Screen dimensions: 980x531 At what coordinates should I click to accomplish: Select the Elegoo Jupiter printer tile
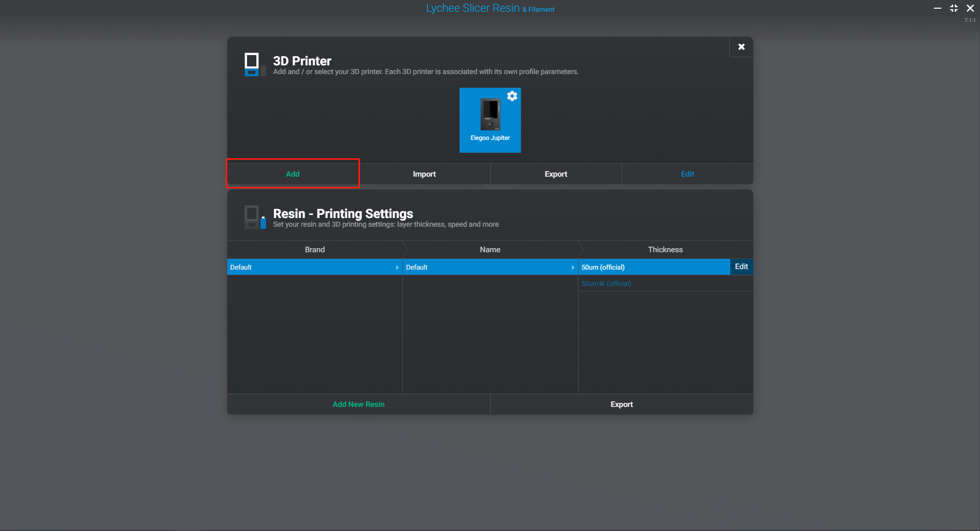(490, 120)
